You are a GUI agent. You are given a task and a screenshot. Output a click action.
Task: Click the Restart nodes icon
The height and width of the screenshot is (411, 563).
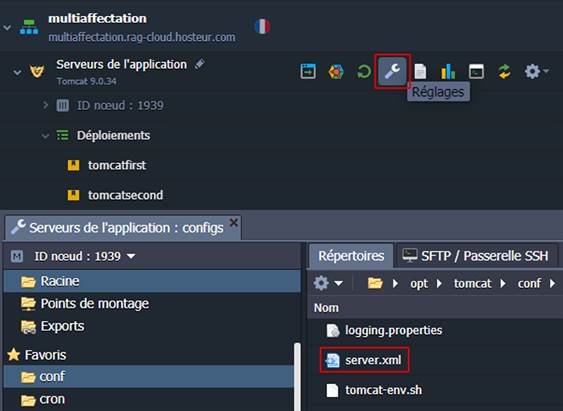pyautogui.click(x=364, y=71)
